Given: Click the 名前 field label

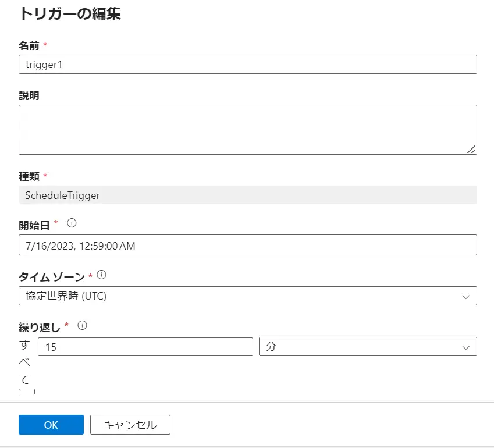Looking at the screenshot, I should pos(29,46).
